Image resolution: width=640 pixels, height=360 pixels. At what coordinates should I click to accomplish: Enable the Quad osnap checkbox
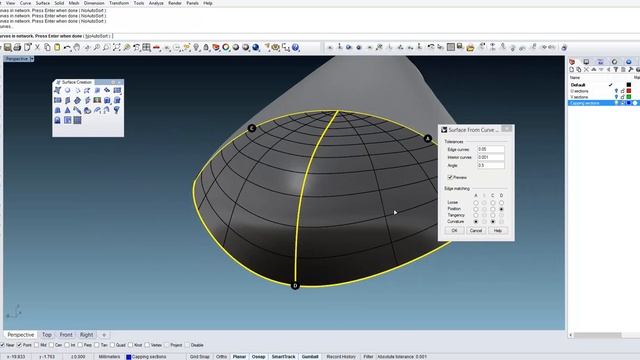[x=112, y=345]
